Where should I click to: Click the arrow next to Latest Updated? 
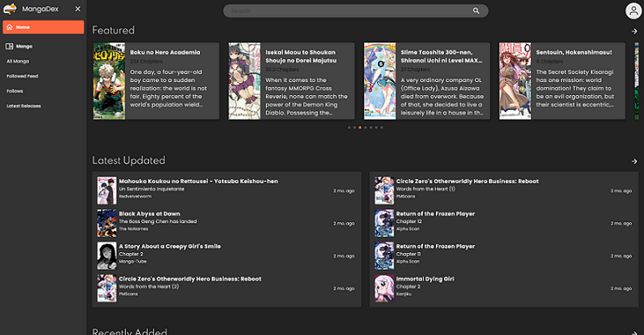(x=634, y=161)
